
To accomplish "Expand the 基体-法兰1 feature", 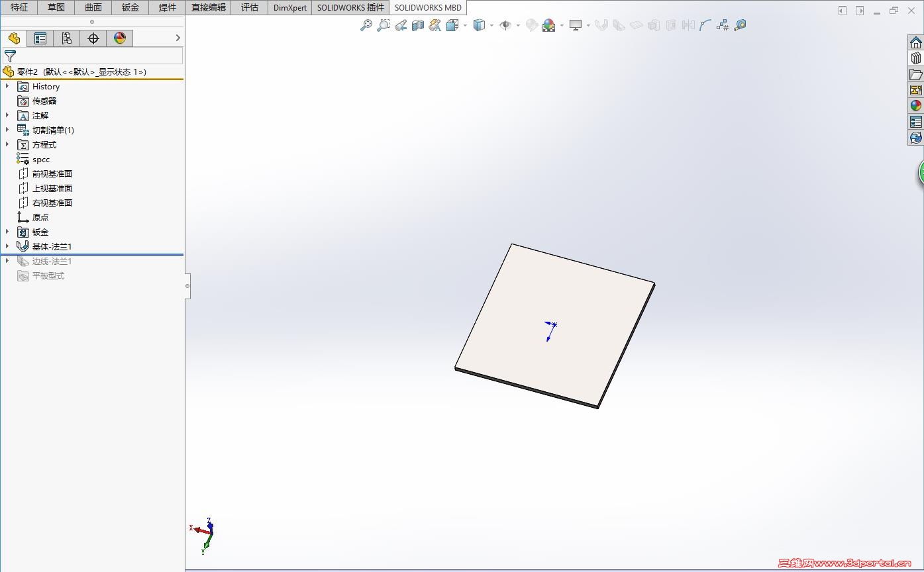I will coord(7,246).
